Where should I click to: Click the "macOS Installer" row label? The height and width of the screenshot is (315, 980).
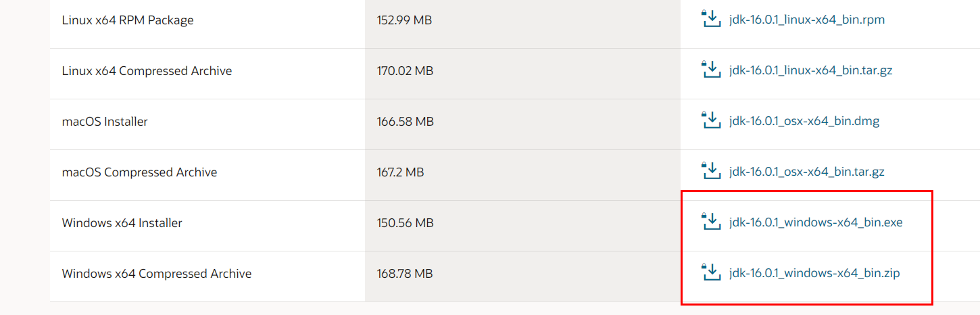click(105, 122)
